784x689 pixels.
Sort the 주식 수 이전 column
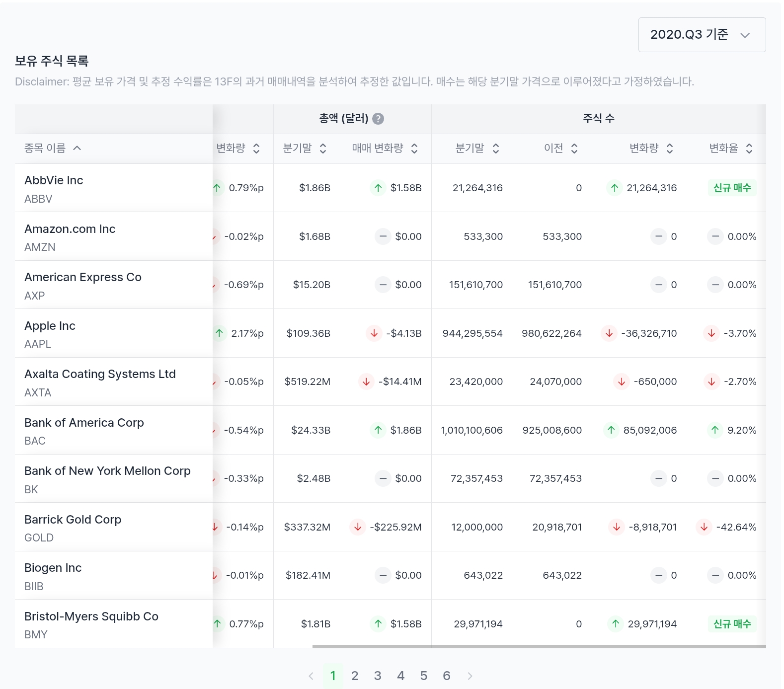click(574, 149)
